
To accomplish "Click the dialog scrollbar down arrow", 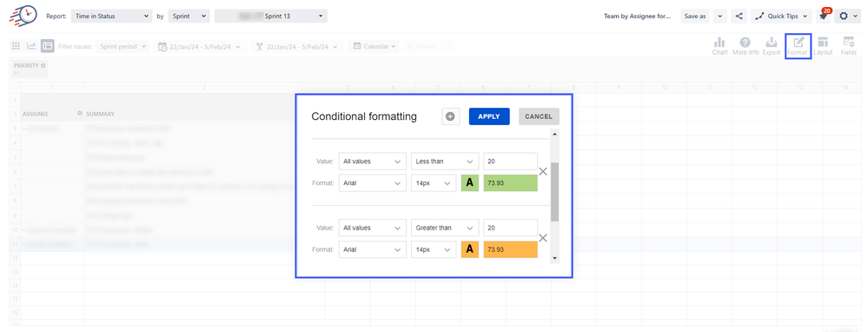I will (x=554, y=258).
